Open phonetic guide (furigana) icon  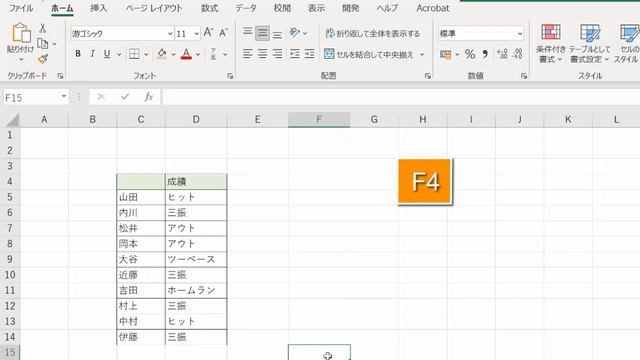pyautogui.click(x=213, y=54)
